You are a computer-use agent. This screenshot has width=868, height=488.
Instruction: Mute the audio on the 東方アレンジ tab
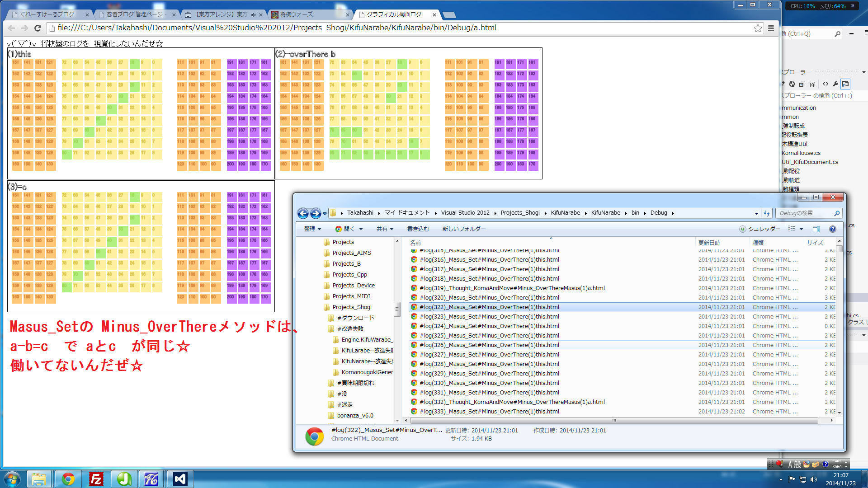253,15
